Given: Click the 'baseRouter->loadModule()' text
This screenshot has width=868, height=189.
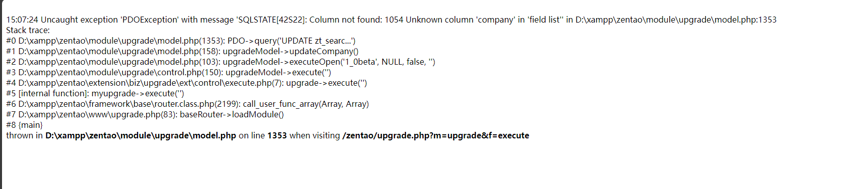Looking at the screenshot, I should pyautogui.click(x=232, y=114).
